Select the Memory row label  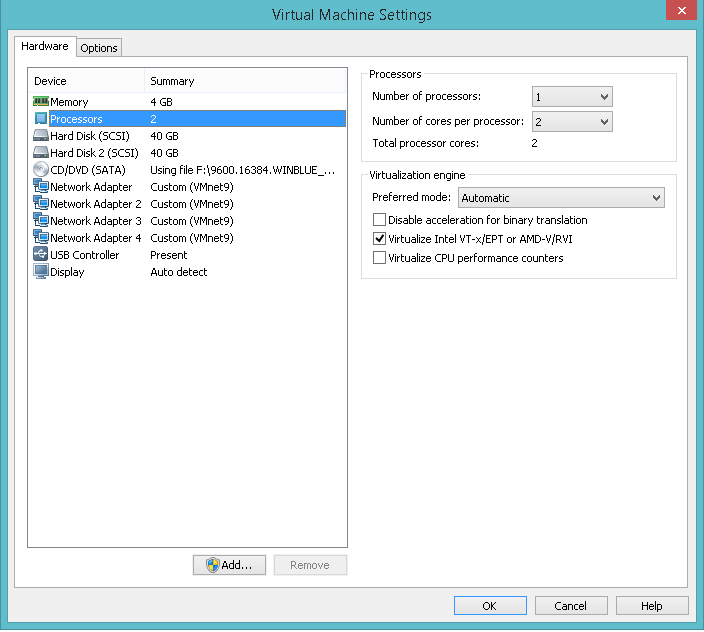(69, 102)
